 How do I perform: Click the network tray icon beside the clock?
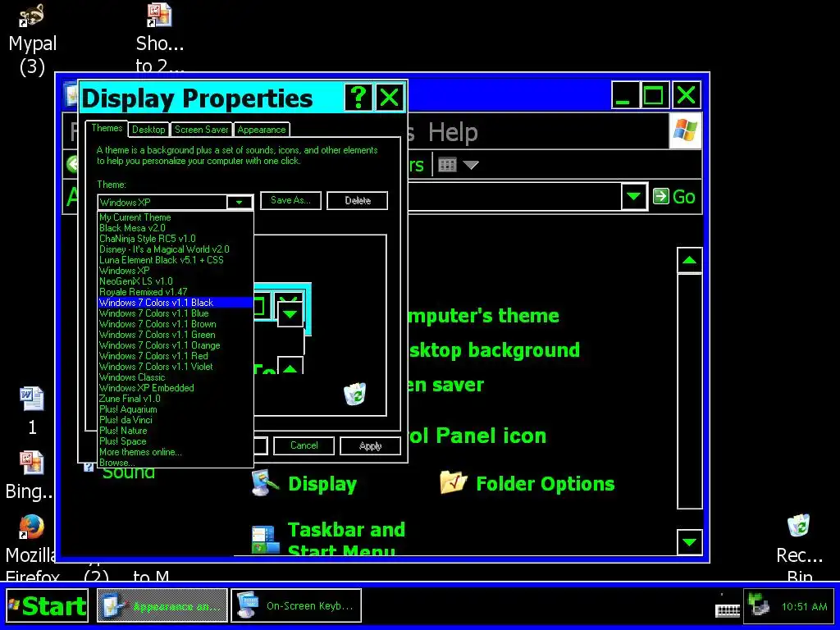click(x=760, y=606)
